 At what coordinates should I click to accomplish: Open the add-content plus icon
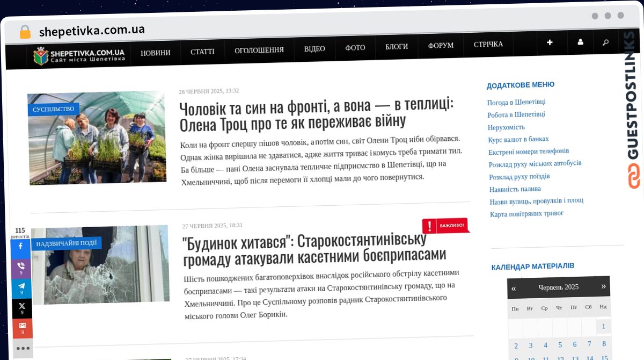click(x=550, y=43)
